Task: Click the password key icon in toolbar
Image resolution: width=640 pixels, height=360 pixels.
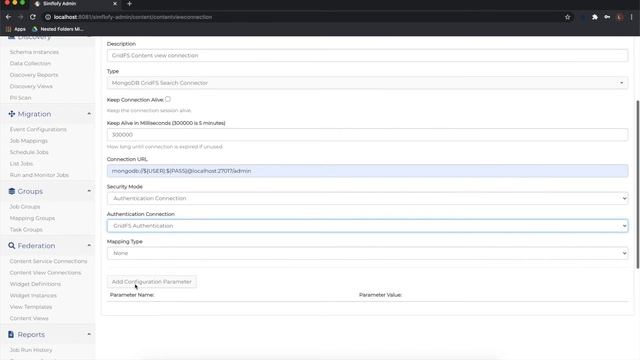Action: 607,17
